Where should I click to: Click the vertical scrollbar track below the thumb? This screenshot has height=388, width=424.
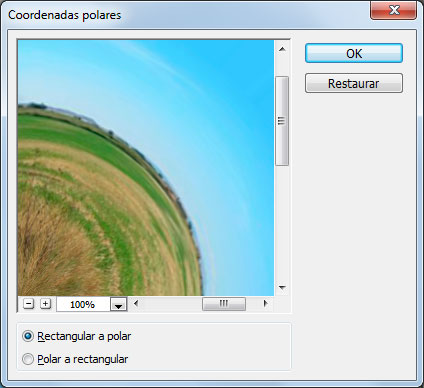pos(282,222)
